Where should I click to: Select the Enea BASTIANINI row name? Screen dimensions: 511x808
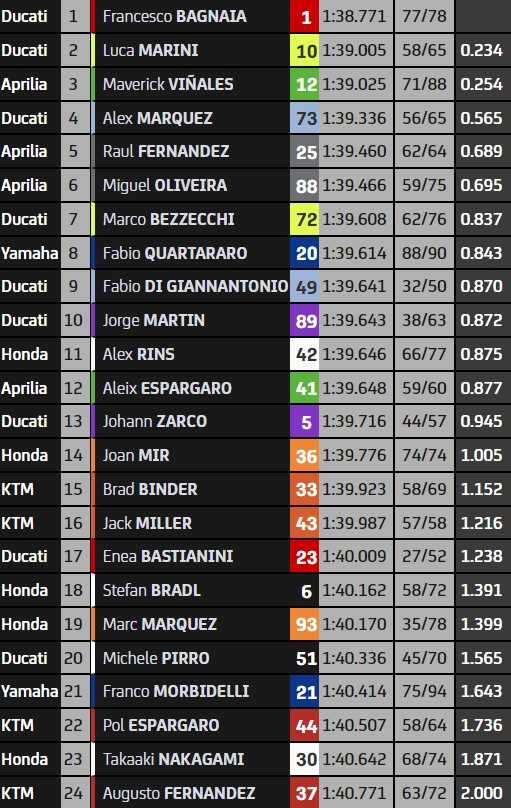[x=168, y=556]
